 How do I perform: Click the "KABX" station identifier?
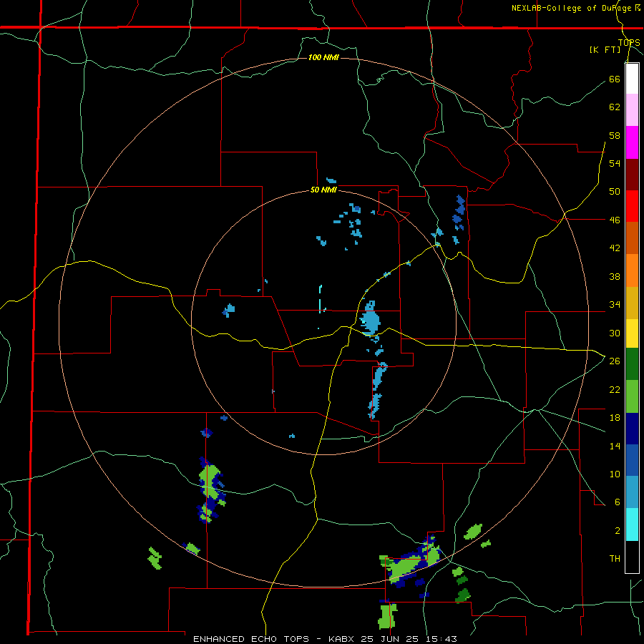343,639
